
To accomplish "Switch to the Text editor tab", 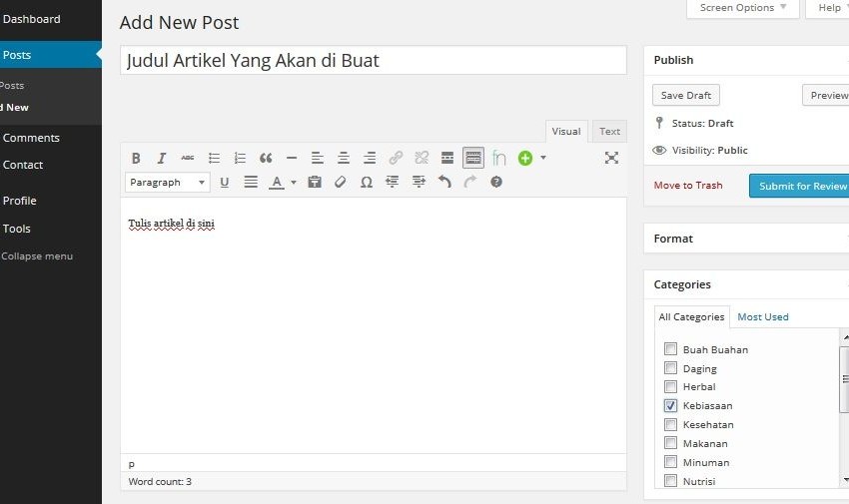I will [609, 132].
